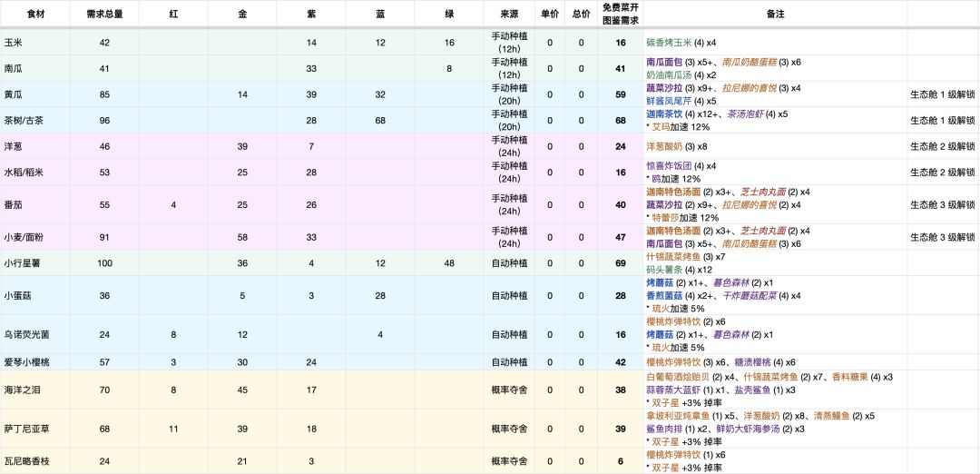Select the 小蛋菇 cell
This screenshot has width=980, height=474.
click(35, 295)
